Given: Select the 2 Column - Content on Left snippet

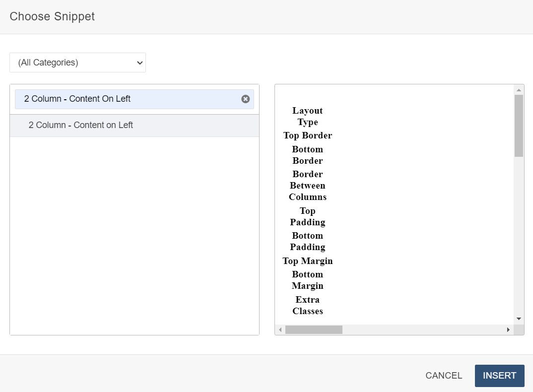Looking at the screenshot, I should pyautogui.click(x=81, y=126).
